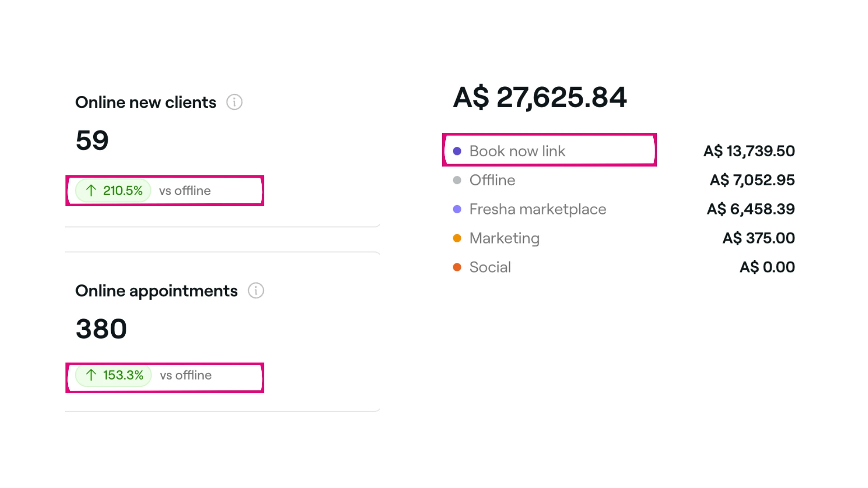Image resolution: width=868 pixels, height=488 pixels.
Task: Select the Fresha marketplace legend item
Action: pos(537,209)
